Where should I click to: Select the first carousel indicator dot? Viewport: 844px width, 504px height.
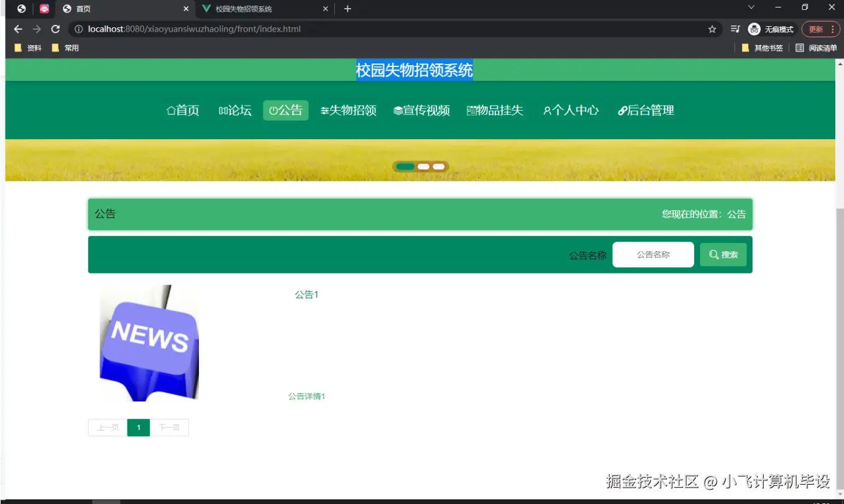tap(405, 167)
